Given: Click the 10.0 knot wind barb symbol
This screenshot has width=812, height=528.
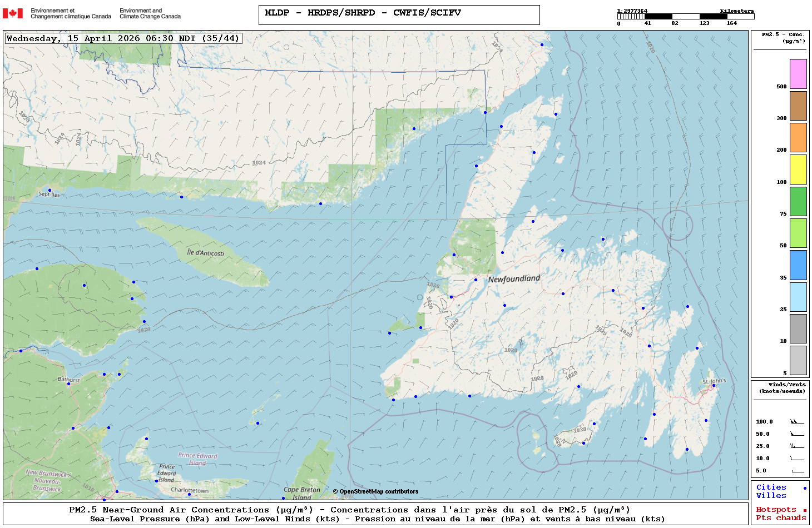Looking at the screenshot, I should click(x=797, y=459).
